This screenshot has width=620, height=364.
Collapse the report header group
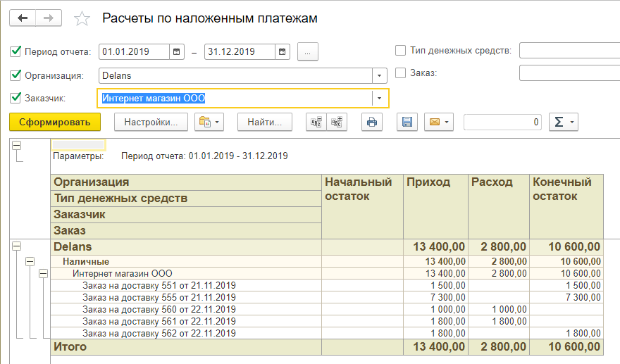pyautogui.click(x=17, y=146)
